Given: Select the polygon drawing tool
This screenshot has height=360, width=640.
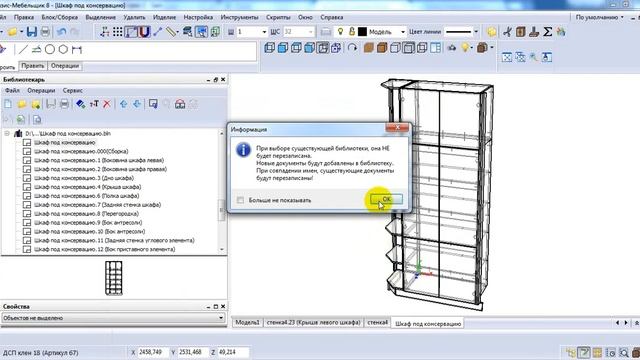Looking at the screenshot, I should tap(63, 50).
